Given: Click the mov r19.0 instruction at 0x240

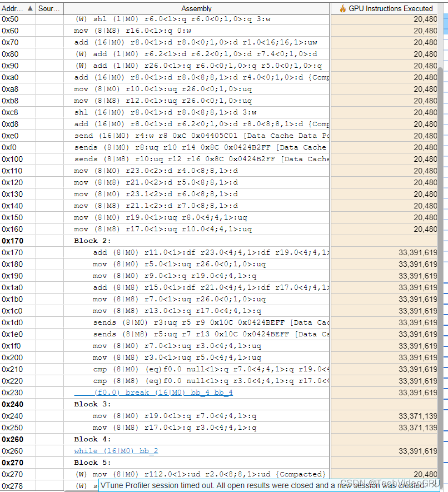Looking at the screenshot, I should 175,416.
